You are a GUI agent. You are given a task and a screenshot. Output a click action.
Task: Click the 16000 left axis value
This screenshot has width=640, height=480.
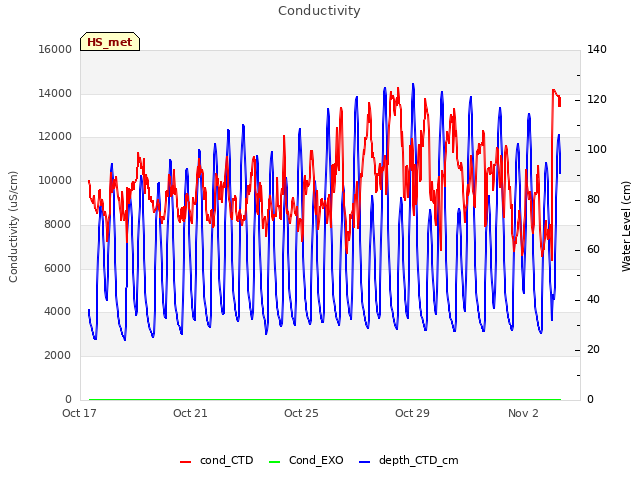coord(55,49)
